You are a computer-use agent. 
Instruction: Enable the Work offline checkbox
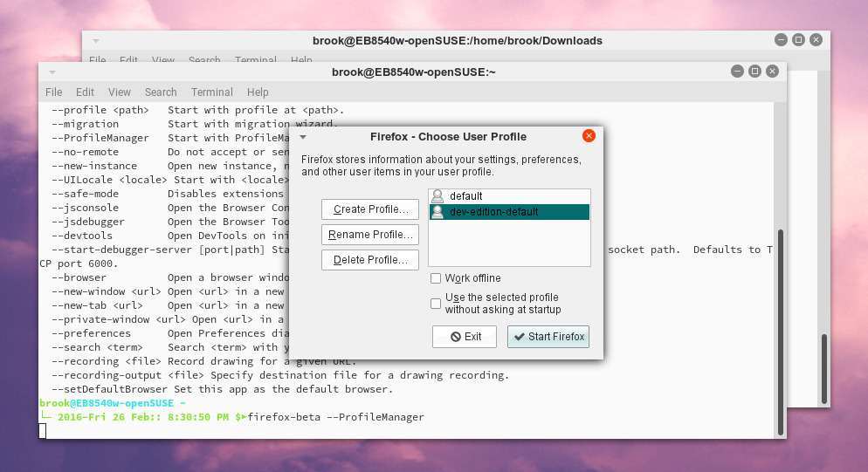436,278
